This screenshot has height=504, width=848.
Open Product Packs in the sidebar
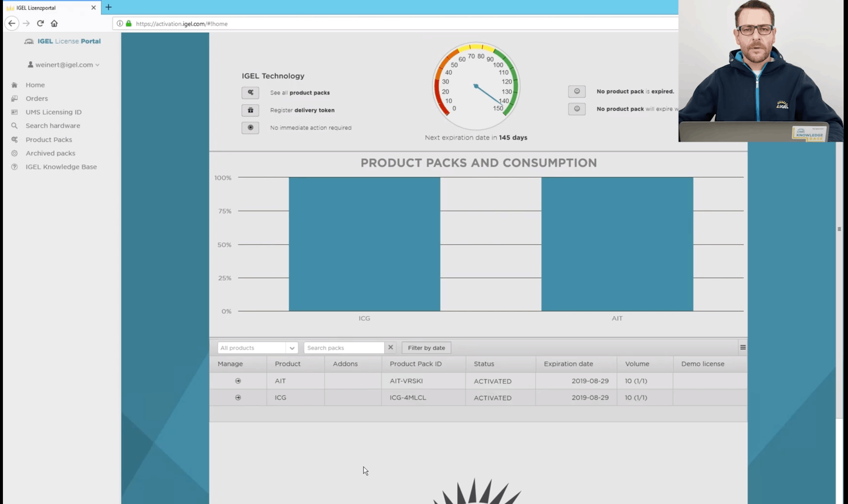point(49,139)
